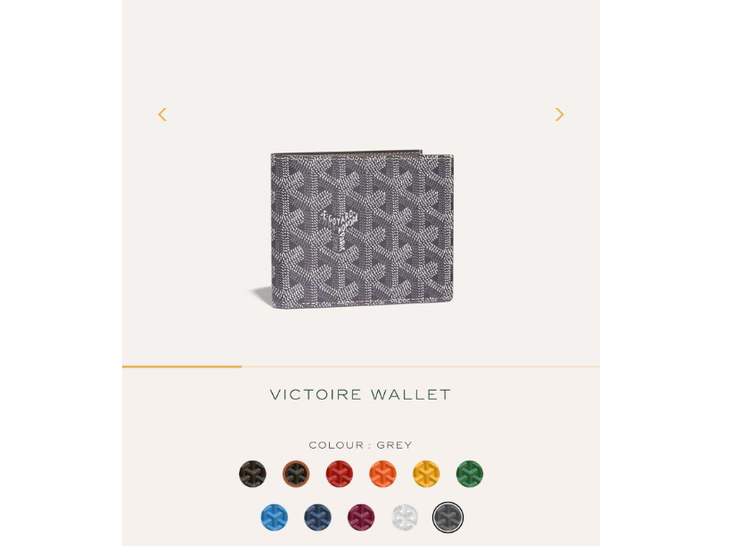Click the unfilled part of carousel progress line

(x=421, y=367)
